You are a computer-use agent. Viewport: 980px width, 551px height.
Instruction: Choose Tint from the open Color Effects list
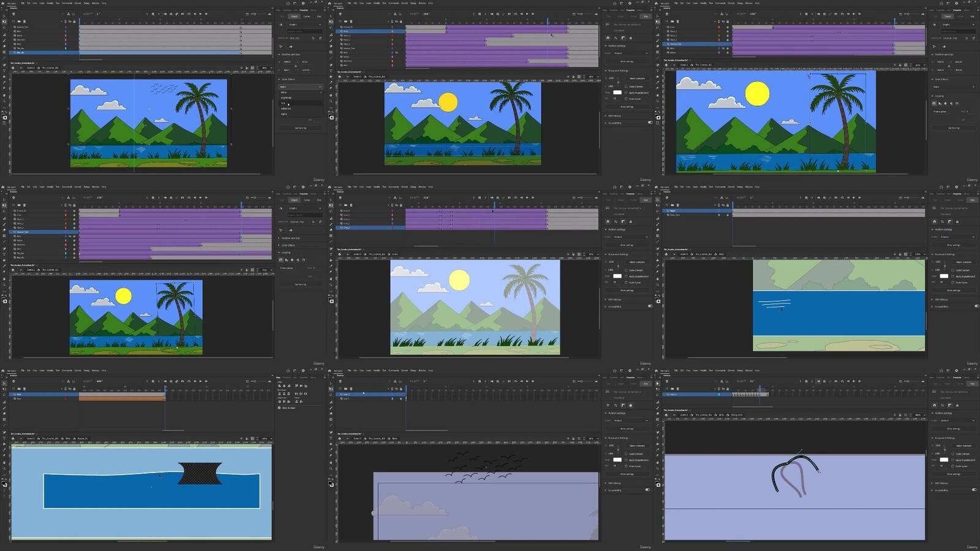click(284, 103)
